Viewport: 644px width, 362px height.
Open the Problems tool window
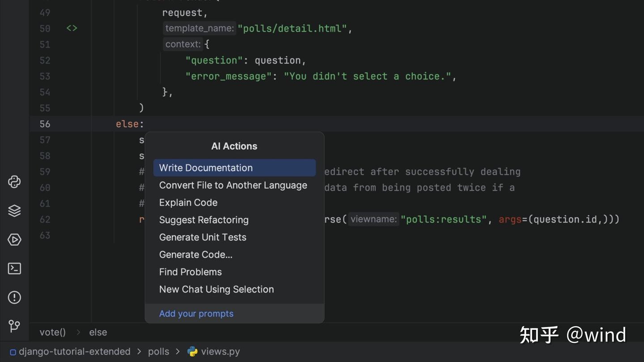pos(14,297)
